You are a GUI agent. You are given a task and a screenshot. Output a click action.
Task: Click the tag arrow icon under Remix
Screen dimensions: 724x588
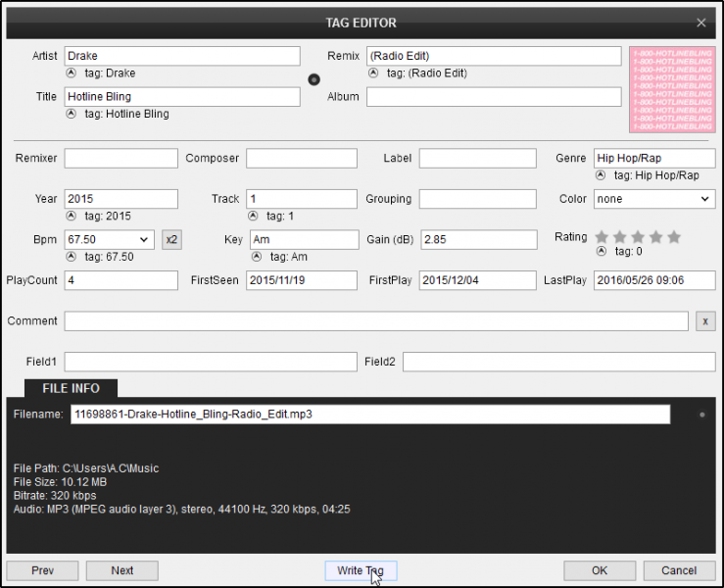click(372, 73)
